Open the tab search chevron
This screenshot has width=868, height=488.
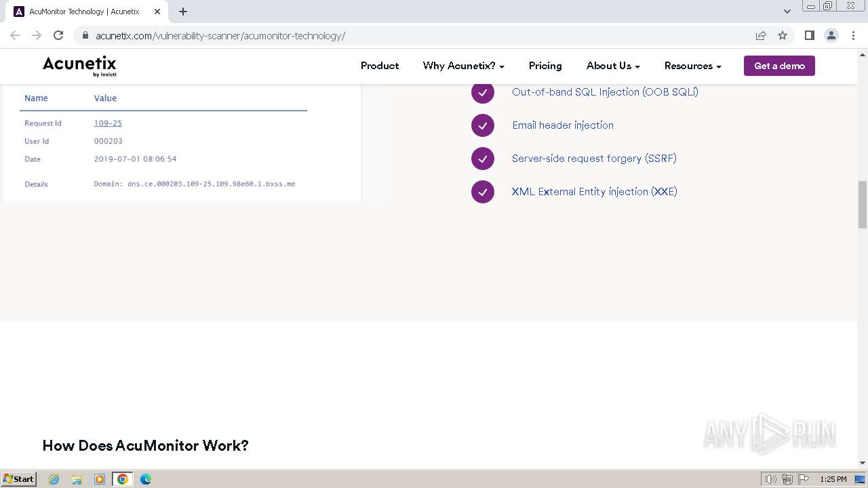[x=787, y=12]
